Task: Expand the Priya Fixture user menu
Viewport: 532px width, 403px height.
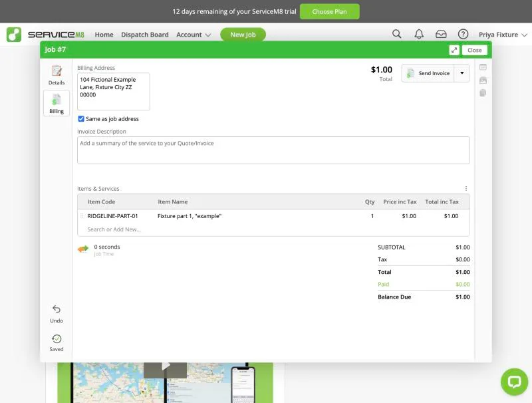Action: tap(503, 35)
